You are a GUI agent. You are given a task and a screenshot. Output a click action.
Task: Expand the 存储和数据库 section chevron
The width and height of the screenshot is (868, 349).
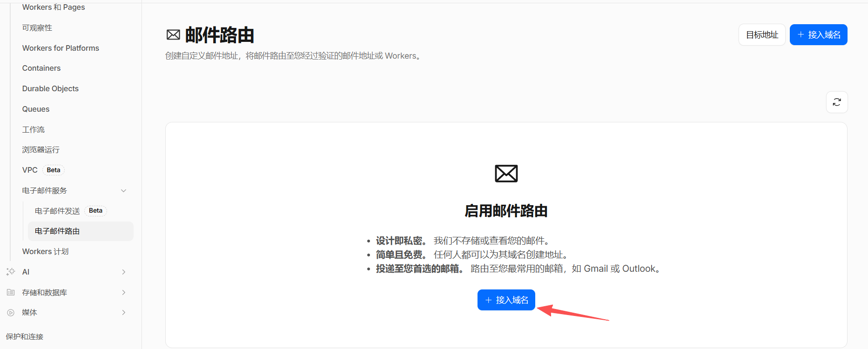124,292
